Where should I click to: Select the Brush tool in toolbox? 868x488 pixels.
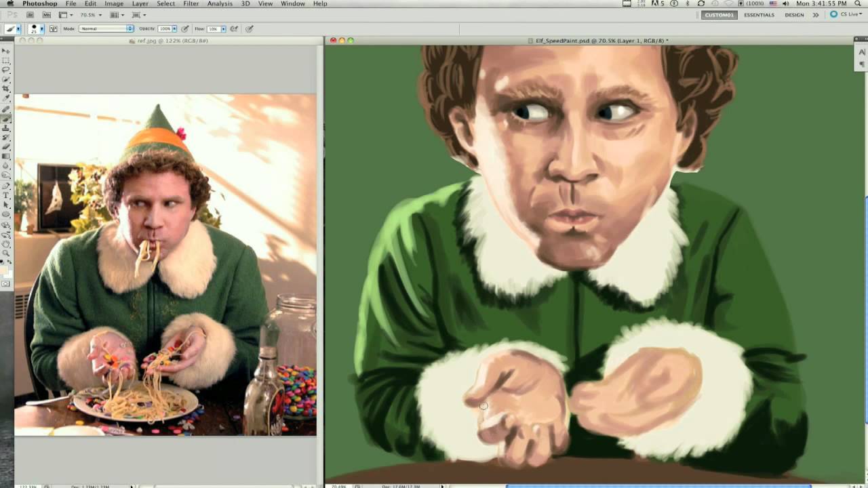click(x=6, y=118)
